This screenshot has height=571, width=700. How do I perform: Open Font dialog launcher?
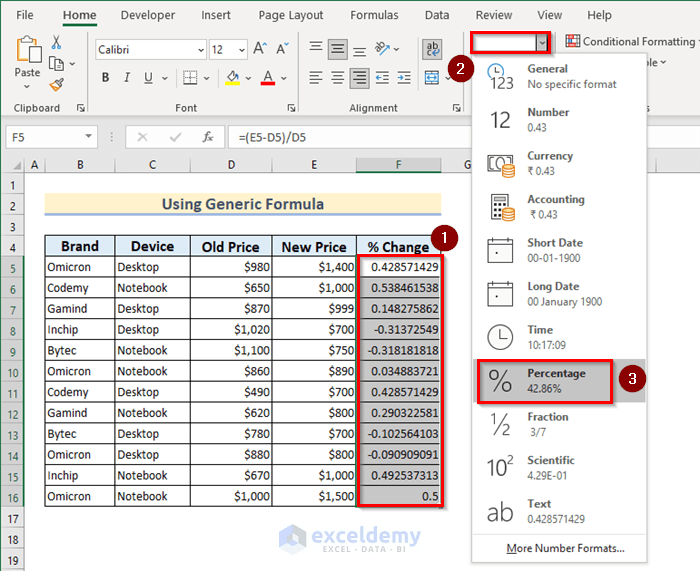[291, 108]
